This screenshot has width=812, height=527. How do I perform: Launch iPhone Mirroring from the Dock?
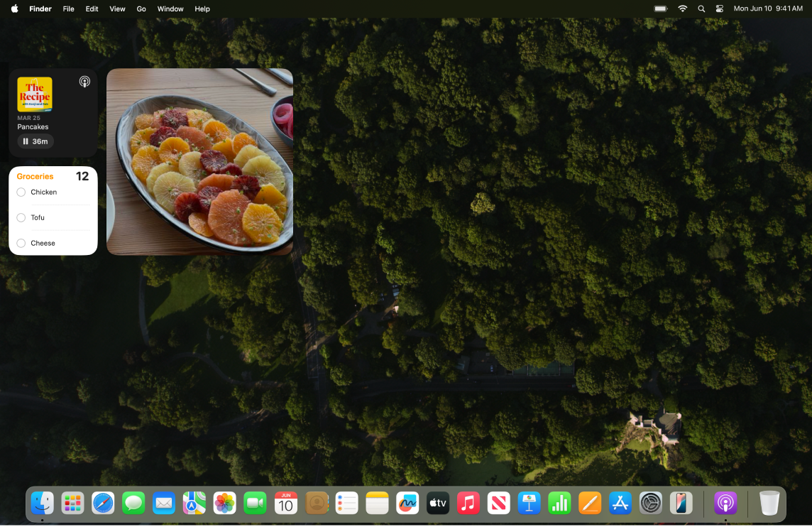click(681, 503)
